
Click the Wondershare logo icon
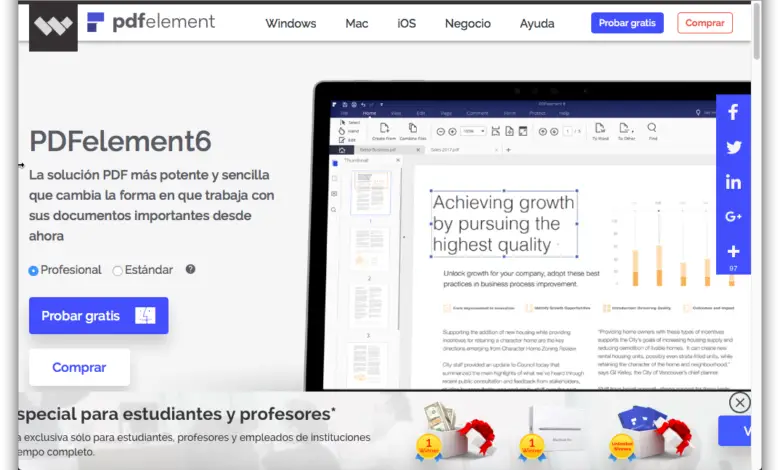coord(53,27)
